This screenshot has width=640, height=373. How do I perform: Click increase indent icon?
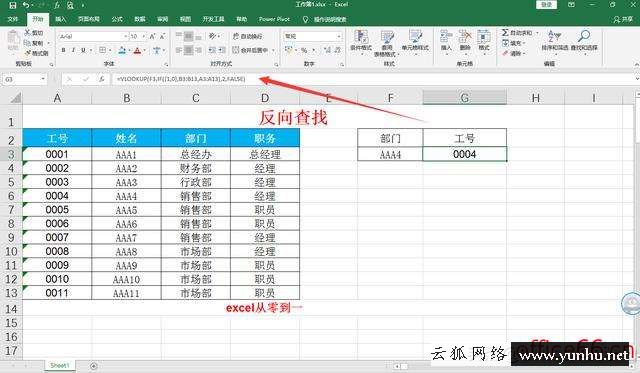[x=222, y=50]
